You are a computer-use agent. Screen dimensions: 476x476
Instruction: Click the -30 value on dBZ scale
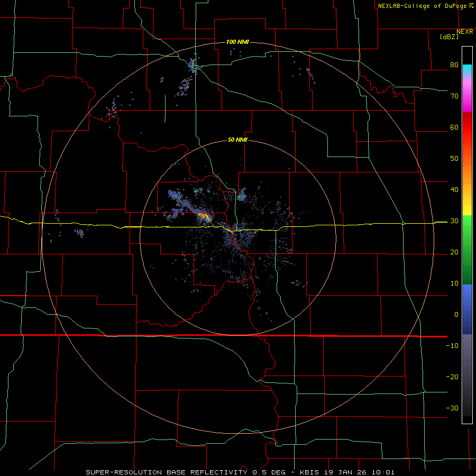(452, 408)
